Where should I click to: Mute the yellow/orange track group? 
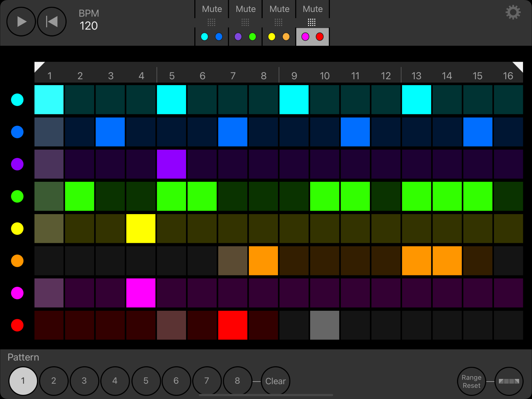pos(279,9)
